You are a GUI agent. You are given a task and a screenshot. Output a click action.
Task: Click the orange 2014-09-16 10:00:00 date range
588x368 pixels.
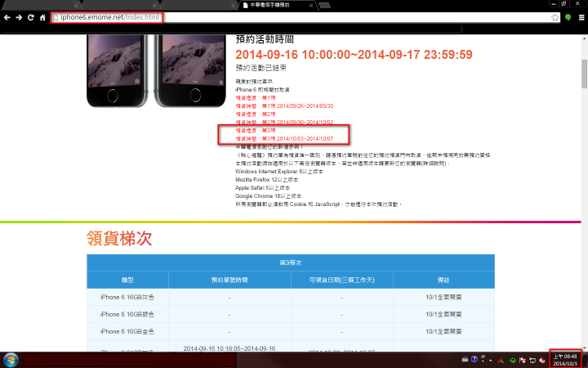tap(354, 55)
